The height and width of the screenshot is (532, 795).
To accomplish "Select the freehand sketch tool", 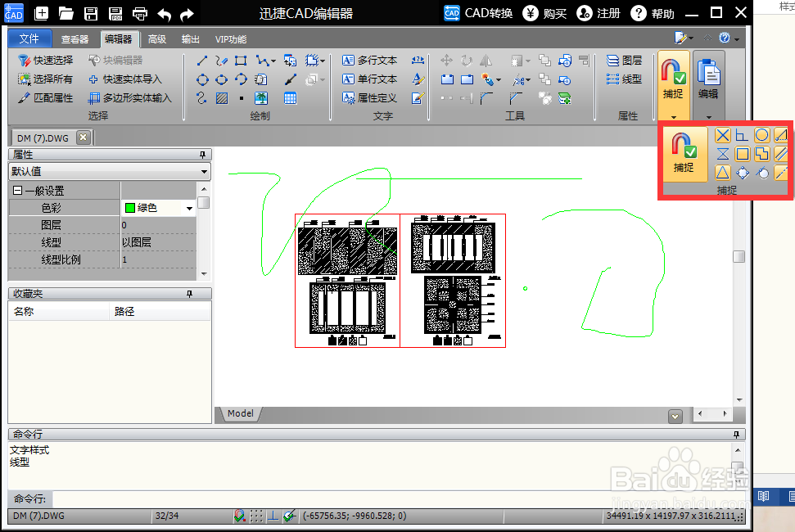I will pos(221,61).
